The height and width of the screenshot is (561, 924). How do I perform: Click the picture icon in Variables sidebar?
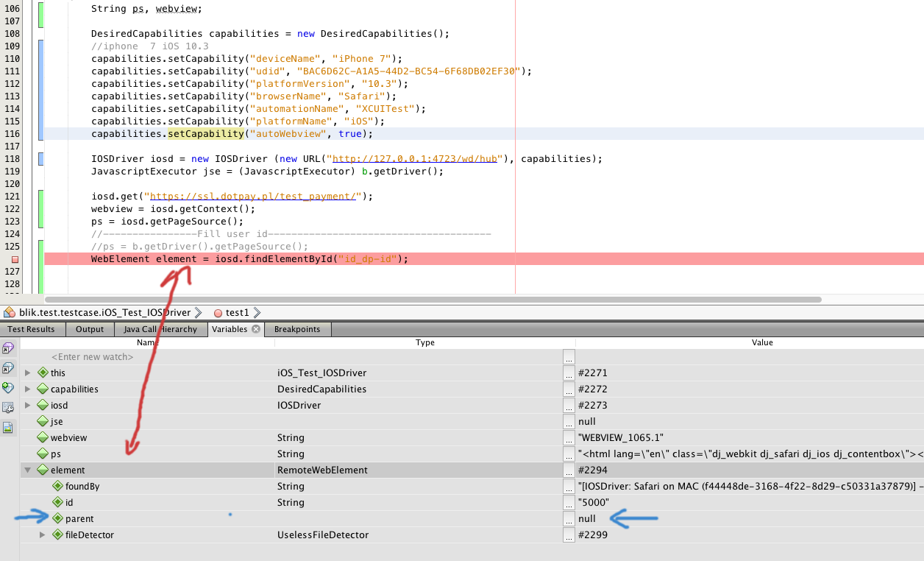click(x=8, y=427)
